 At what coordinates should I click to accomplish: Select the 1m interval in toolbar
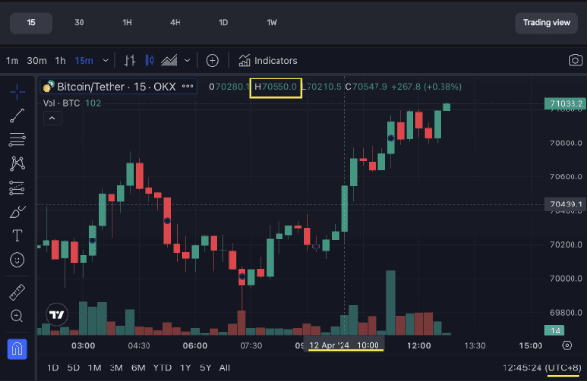click(x=12, y=60)
